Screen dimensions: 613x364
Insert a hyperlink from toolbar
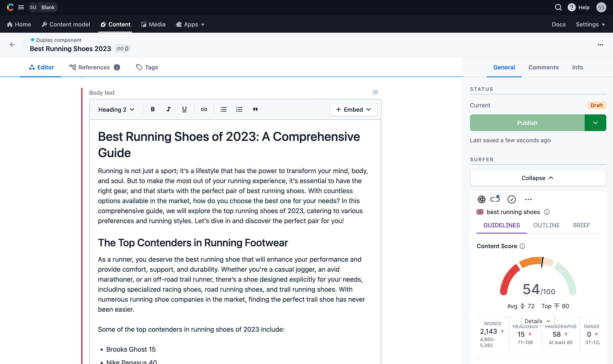(x=204, y=109)
